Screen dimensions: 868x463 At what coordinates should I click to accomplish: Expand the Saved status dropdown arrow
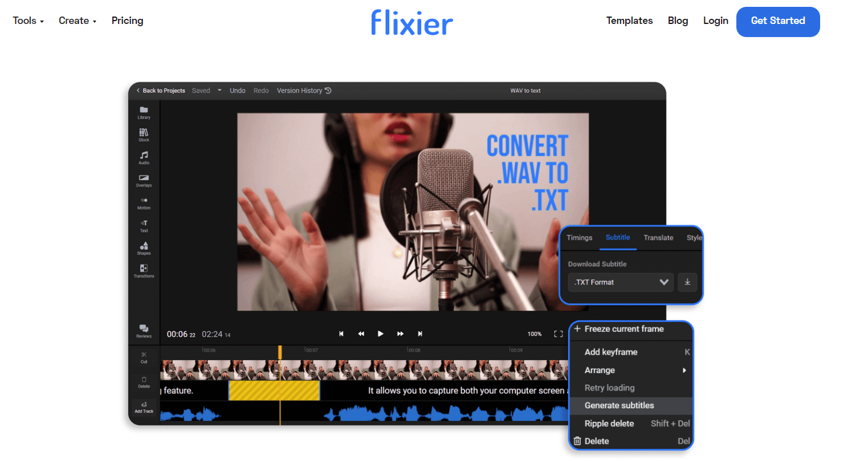click(x=219, y=91)
